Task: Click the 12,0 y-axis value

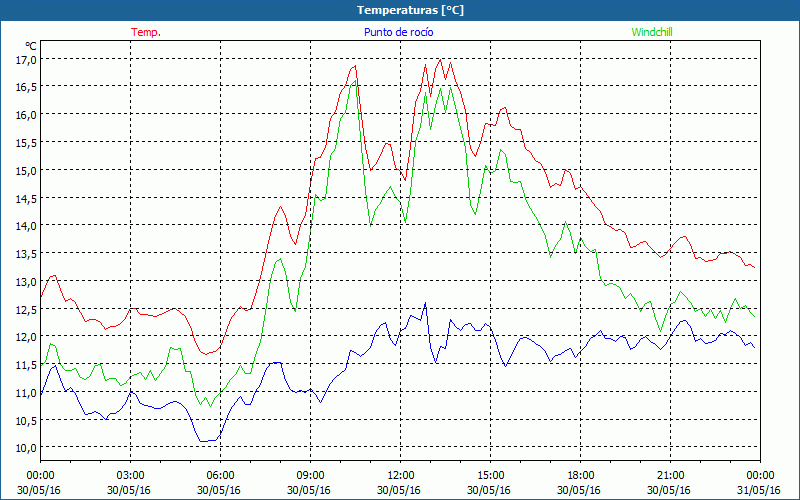Action: [x=26, y=337]
